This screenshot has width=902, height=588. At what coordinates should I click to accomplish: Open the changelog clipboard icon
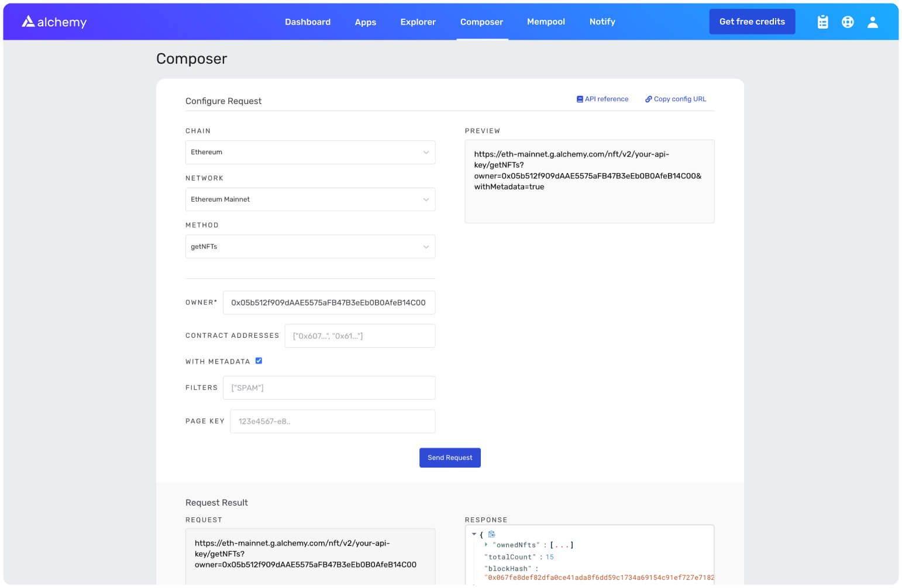pos(822,22)
